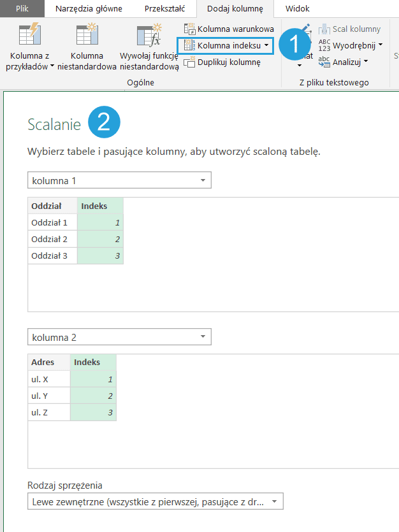Click the Analizuj icon

point(324,62)
